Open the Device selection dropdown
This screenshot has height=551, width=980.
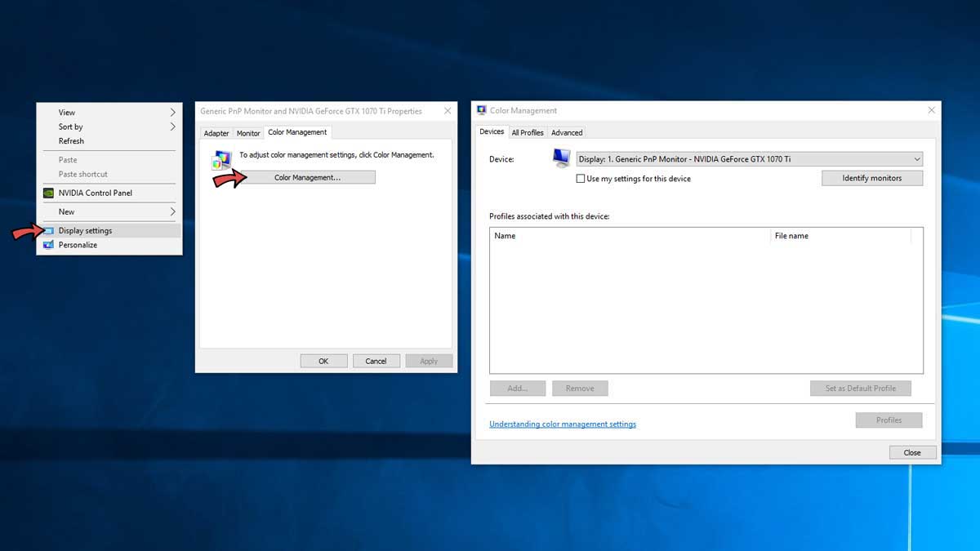tap(916, 158)
